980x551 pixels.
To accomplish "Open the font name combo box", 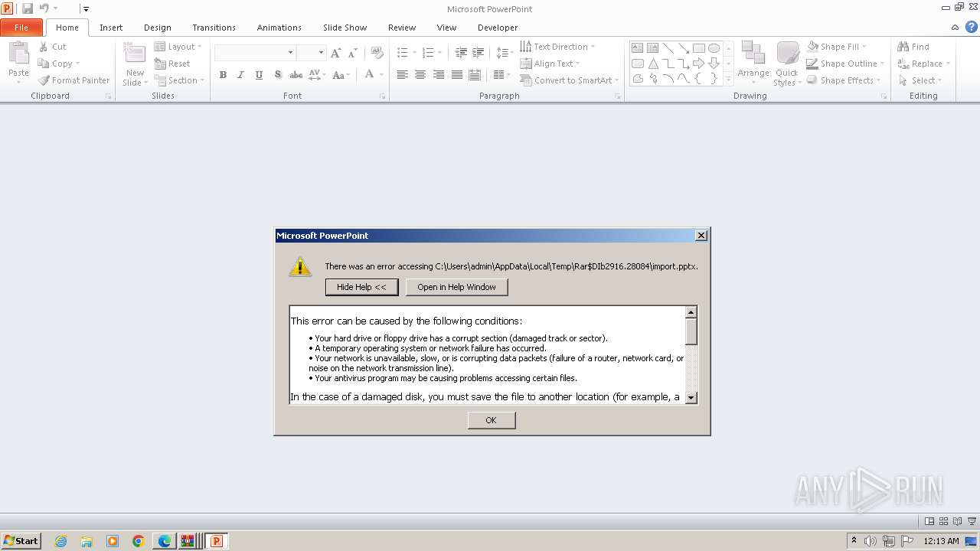I will [x=255, y=53].
